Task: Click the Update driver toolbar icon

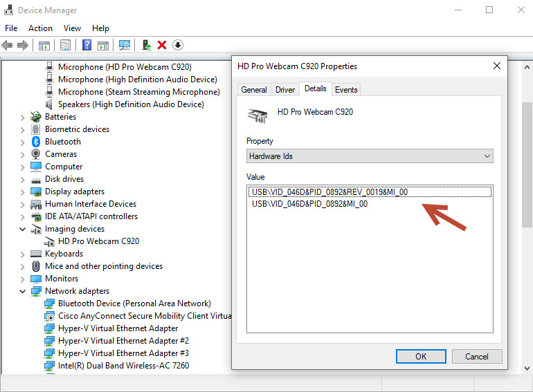Action: (x=147, y=45)
